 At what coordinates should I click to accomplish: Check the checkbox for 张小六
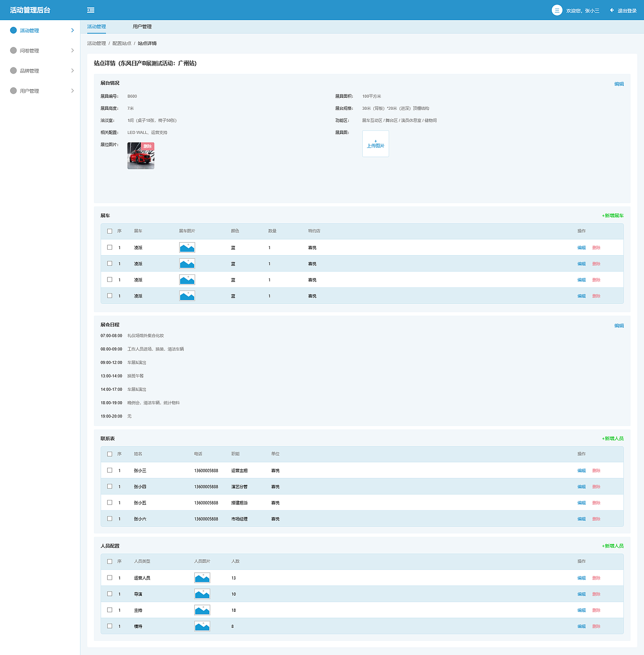click(110, 519)
